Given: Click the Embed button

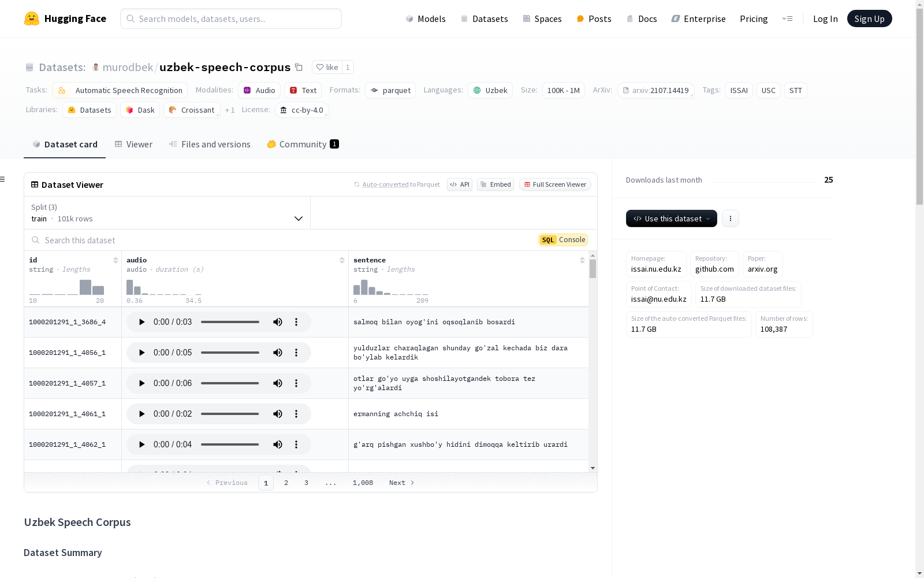Looking at the screenshot, I should pos(495,184).
